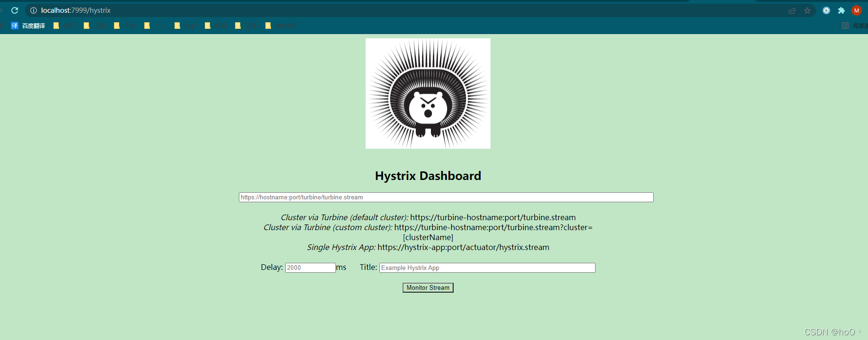Viewport: 868px width, 340px height.
Task: Open the 工具 bookmark folder
Action: pos(95,26)
